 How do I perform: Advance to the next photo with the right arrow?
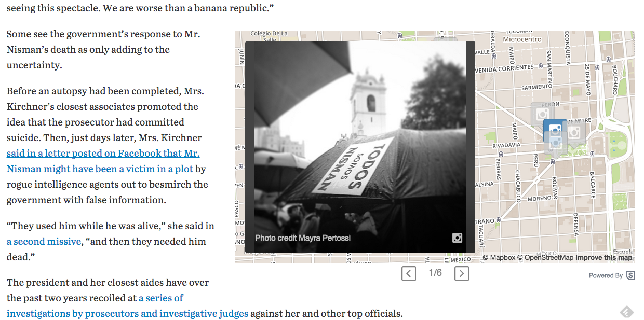[462, 273]
